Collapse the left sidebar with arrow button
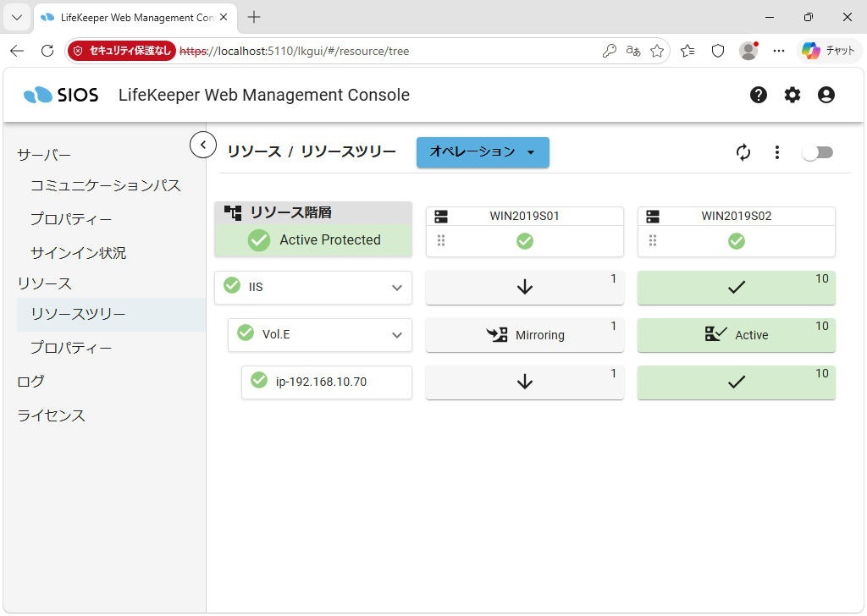The height and width of the screenshot is (616, 867). pyautogui.click(x=203, y=146)
